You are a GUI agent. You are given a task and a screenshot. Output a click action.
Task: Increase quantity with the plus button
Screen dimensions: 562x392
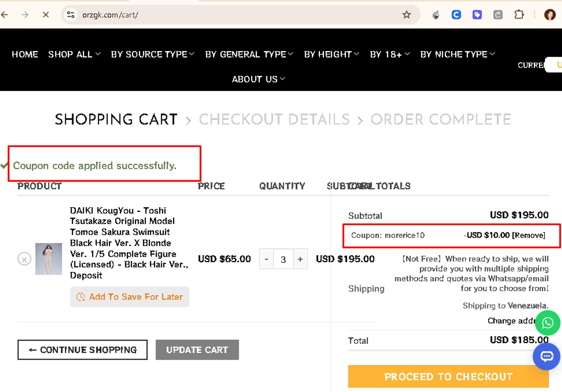300,259
